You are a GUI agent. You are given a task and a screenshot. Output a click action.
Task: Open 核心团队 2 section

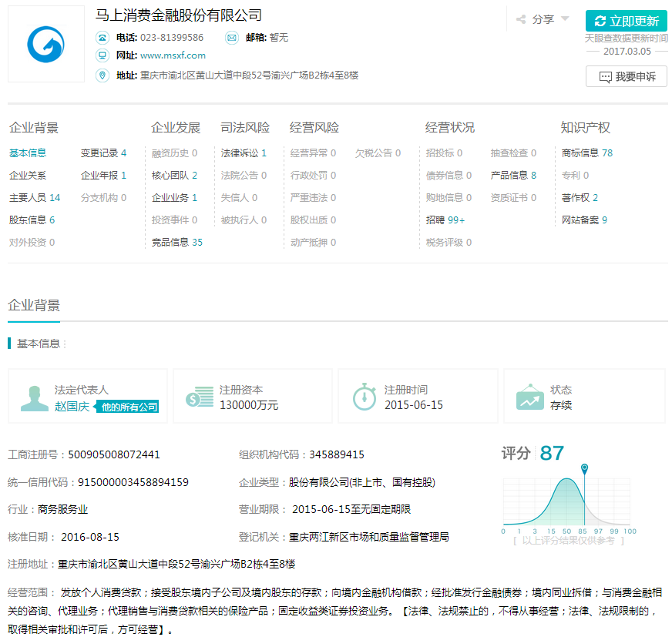[174, 175]
